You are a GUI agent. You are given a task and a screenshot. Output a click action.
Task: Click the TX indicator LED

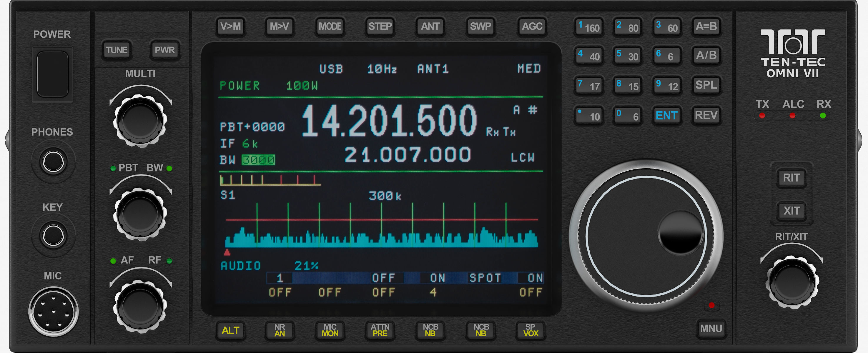pyautogui.click(x=762, y=116)
